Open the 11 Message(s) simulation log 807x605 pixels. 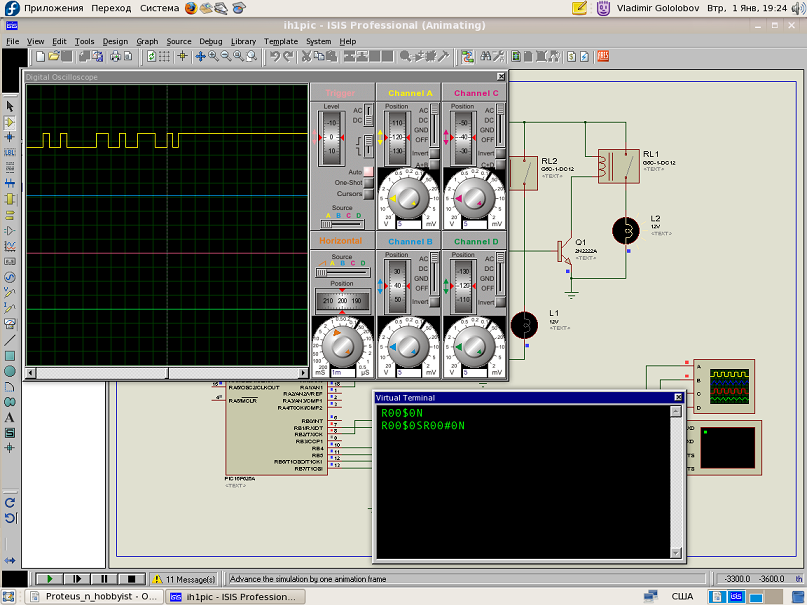184,579
